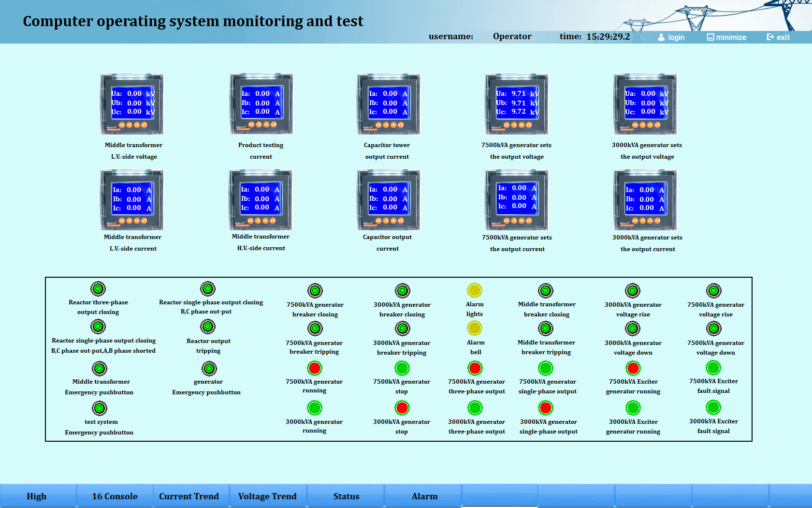The width and height of the screenshot is (812, 508).
Task: Click the red 7500kVA generator running indicator
Action: click(315, 368)
